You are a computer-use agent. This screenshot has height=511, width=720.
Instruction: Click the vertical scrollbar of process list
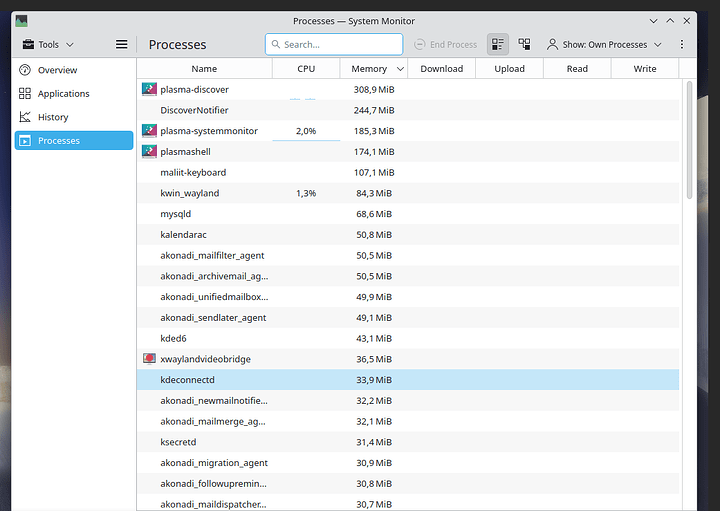tap(689, 140)
